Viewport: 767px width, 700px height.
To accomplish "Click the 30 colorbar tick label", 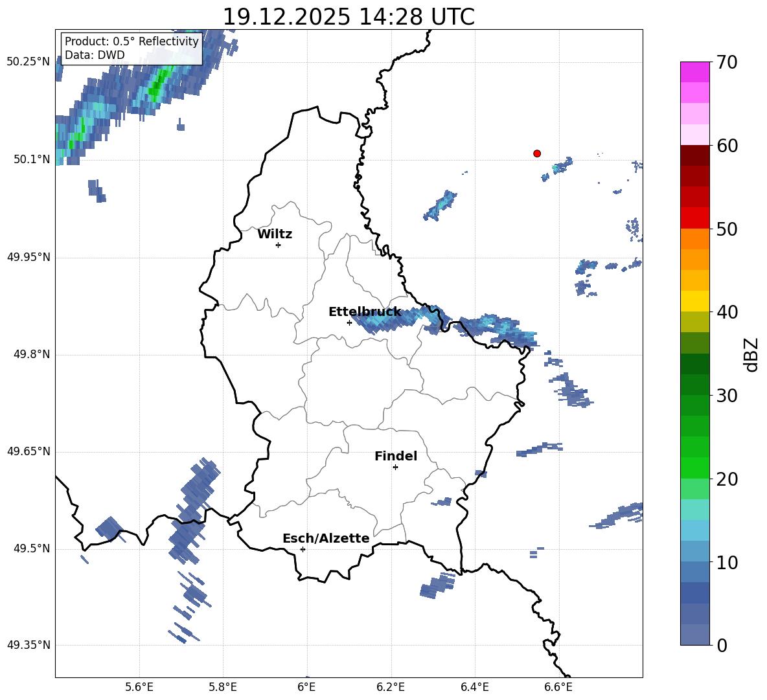I will (x=727, y=396).
